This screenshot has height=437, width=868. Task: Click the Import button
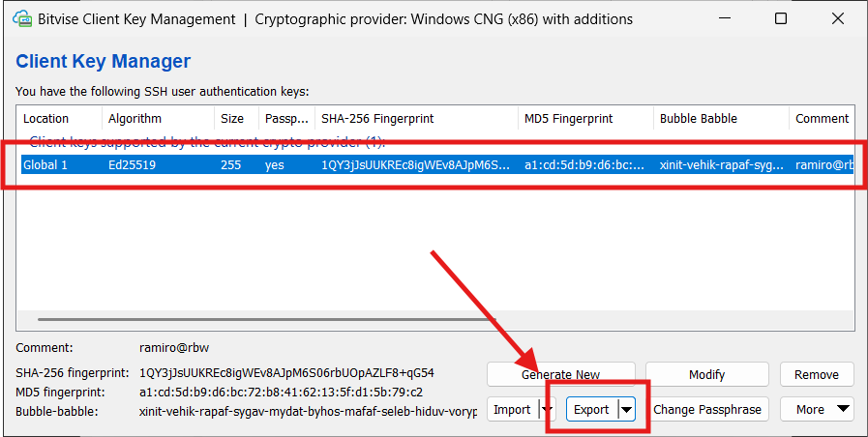pos(513,409)
